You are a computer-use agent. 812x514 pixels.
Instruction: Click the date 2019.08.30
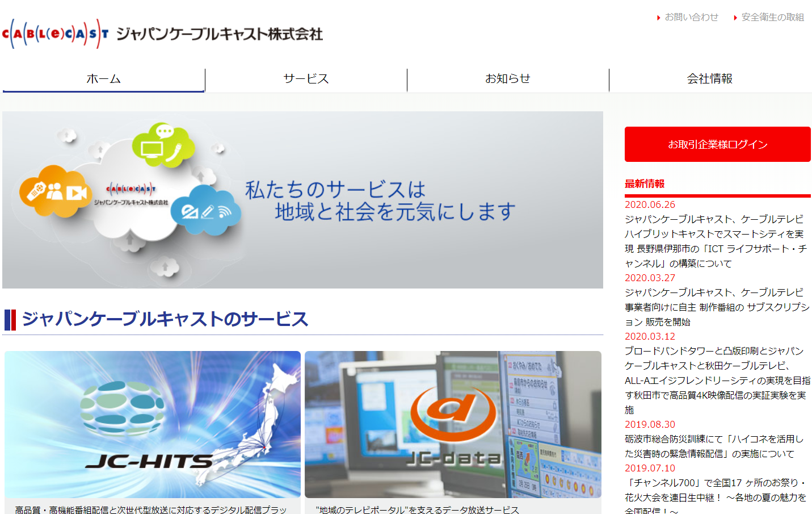[650, 424]
